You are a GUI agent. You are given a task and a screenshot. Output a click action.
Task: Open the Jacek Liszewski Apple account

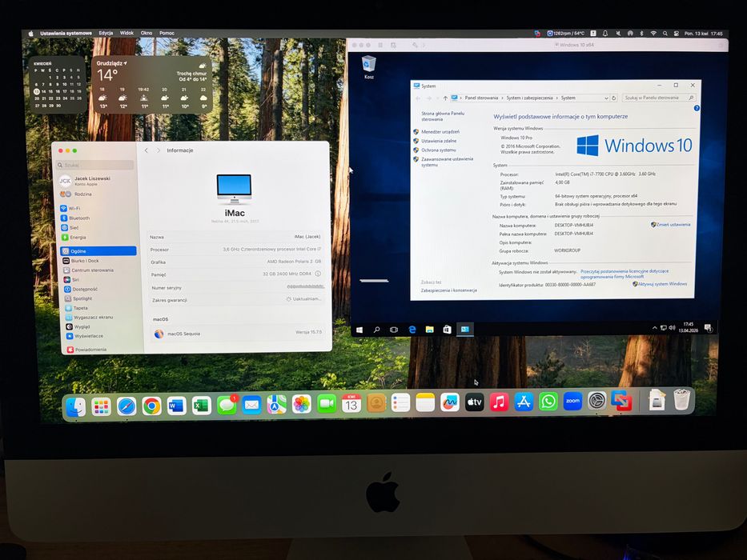coord(86,181)
